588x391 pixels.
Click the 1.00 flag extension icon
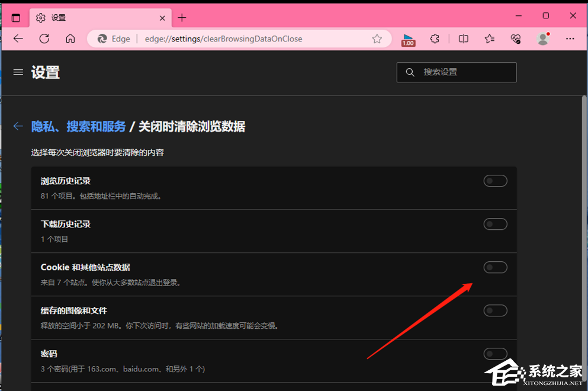pos(408,39)
